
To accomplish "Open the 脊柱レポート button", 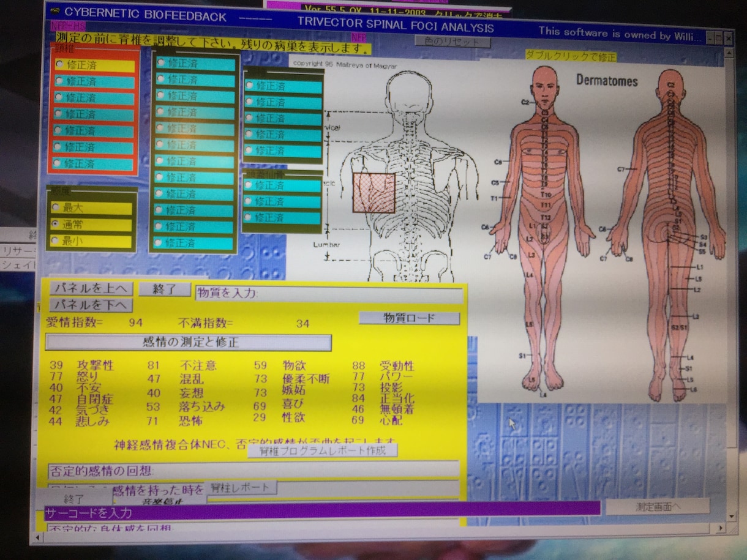I will tap(239, 488).
